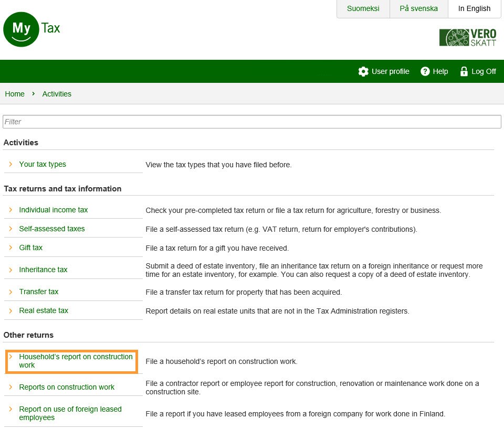Open Inheritance tax link
This screenshot has width=504, height=430.
[x=44, y=270]
